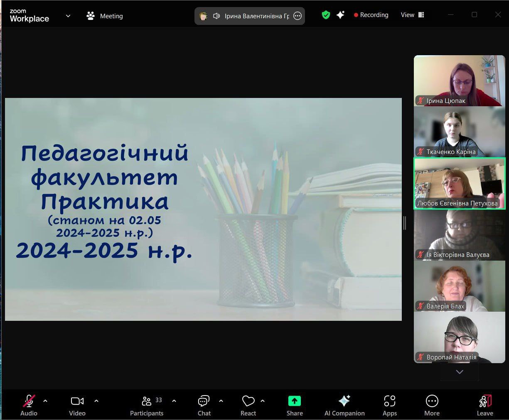The image size is (509, 420).
Task: Click the speaker sound icon in speaker bar
Action: (x=216, y=16)
